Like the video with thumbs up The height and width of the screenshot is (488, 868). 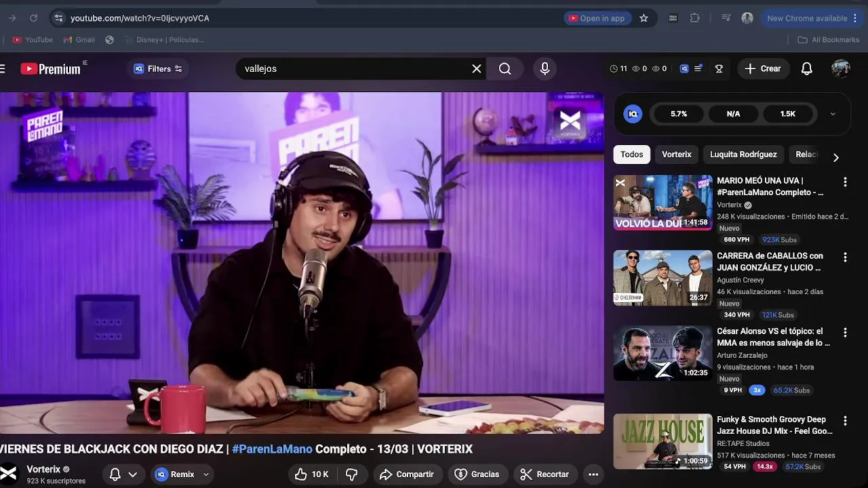click(x=312, y=474)
